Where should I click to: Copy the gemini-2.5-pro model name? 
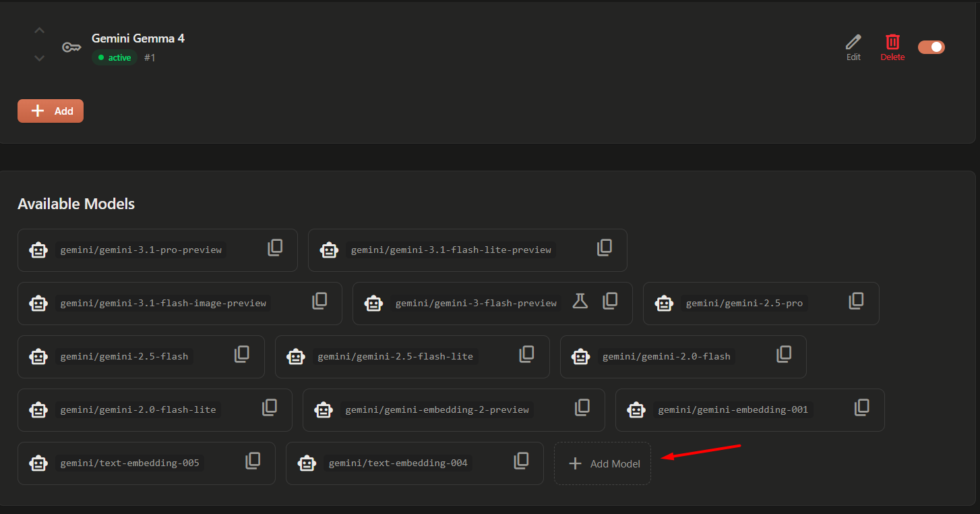point(856,302)
